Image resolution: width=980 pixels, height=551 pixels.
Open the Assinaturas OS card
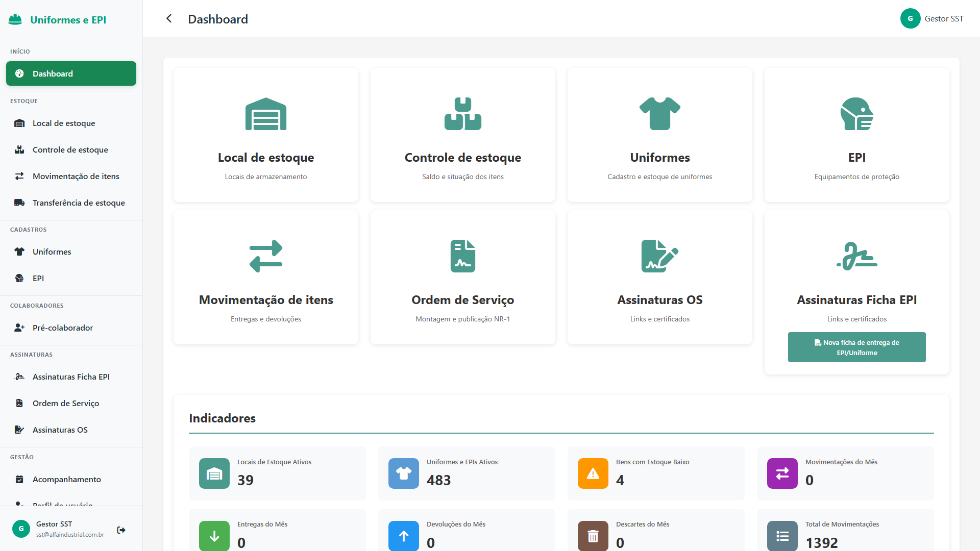click(x=660, y=278)
